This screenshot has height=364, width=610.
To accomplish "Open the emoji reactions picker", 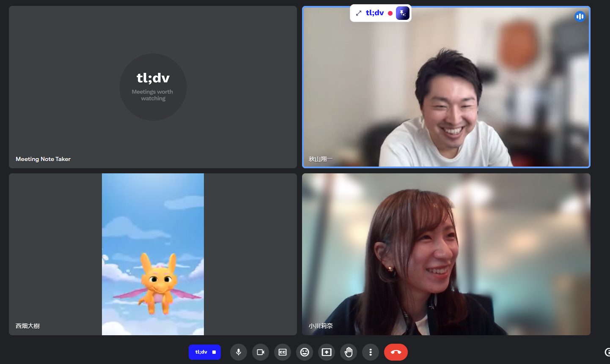I will [305, 352].
